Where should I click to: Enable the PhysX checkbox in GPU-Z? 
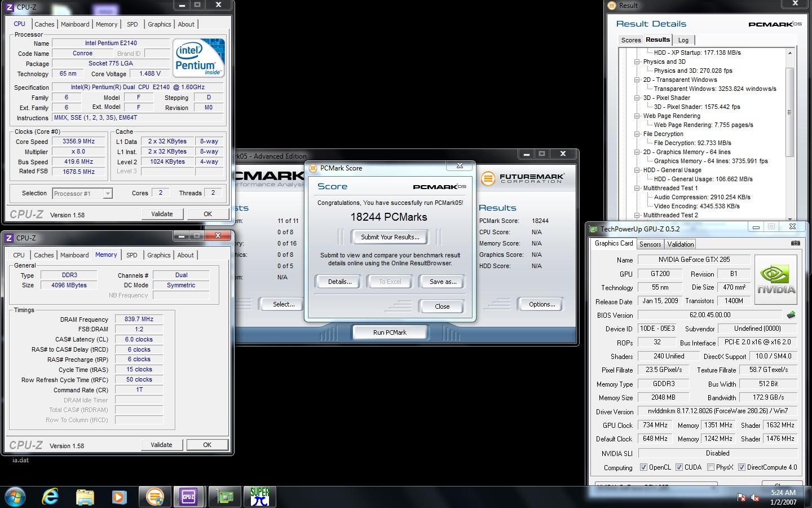pyautogui.click(x=710, y=467)
